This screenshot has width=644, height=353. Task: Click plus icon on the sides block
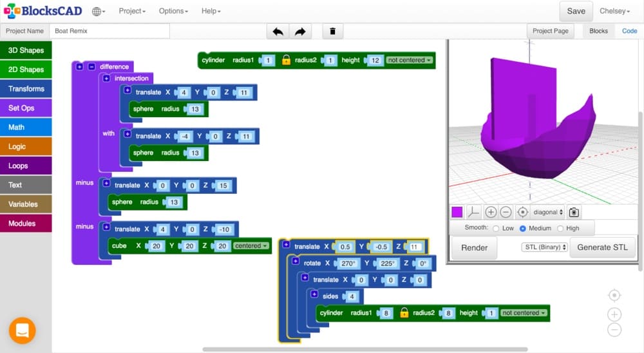click(x=314, y=294)
